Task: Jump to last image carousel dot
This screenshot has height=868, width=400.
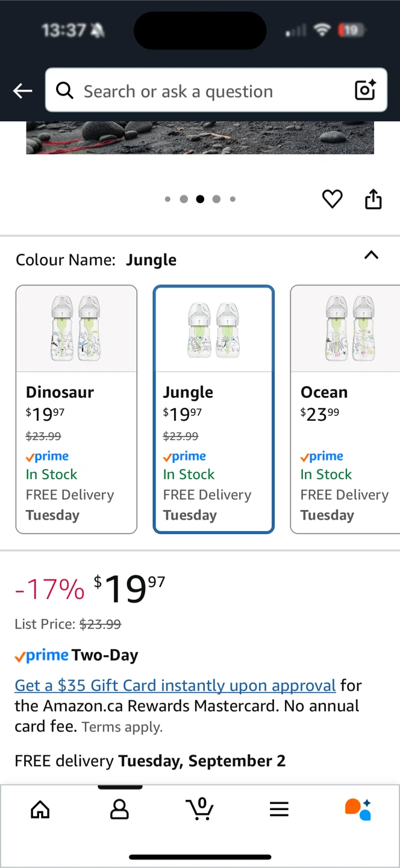Action: (x=233, y=199)
